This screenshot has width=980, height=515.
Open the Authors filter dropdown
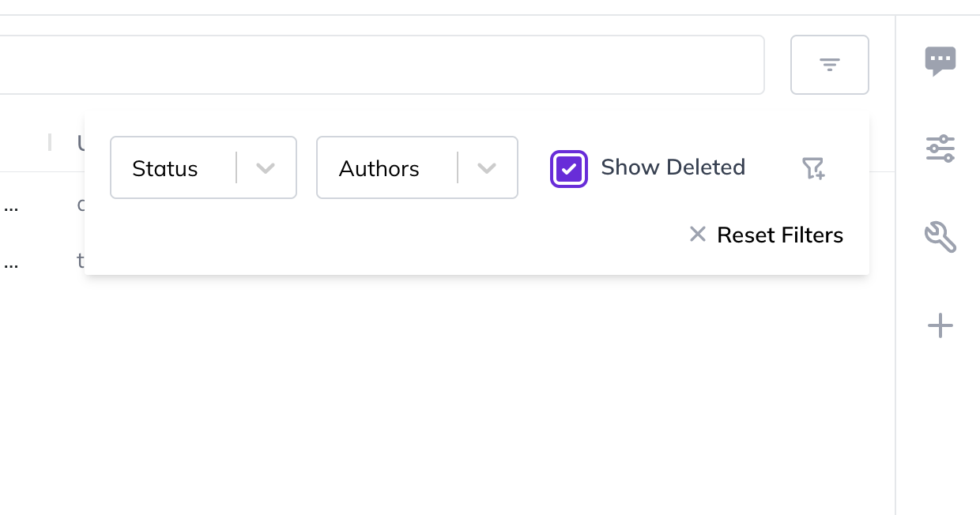point(416,167)
